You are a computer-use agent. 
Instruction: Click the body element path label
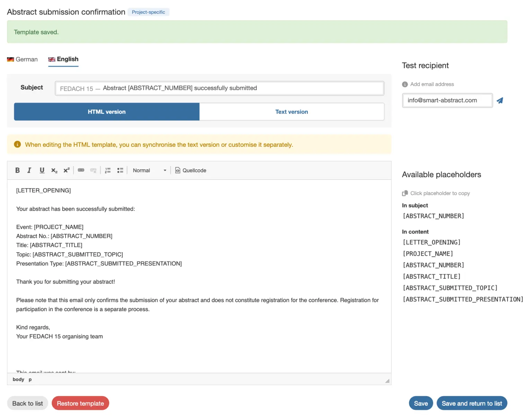coord(18,379)
